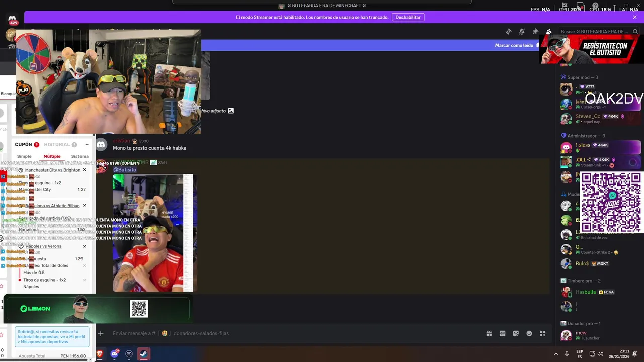This screenshot has height=362, width=644.
Task: Open the Discord threads icon in header
Action: click(x=508, y=31)
